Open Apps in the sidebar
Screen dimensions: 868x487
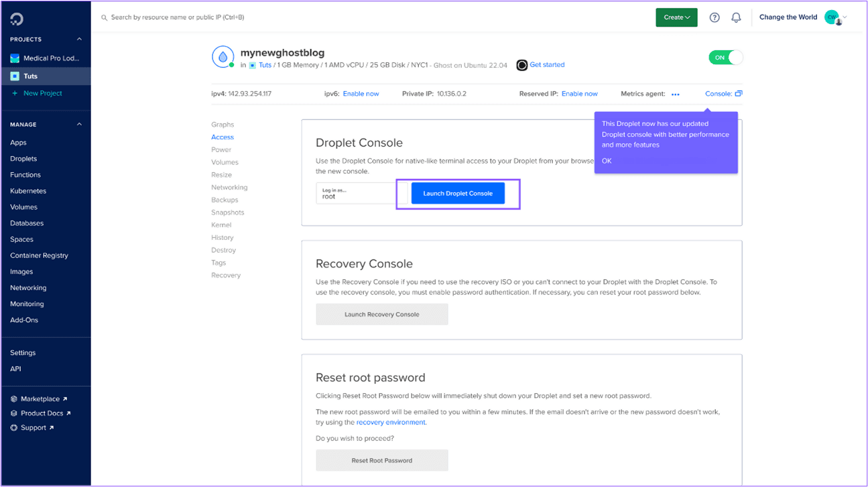click(x=18, y=143)
